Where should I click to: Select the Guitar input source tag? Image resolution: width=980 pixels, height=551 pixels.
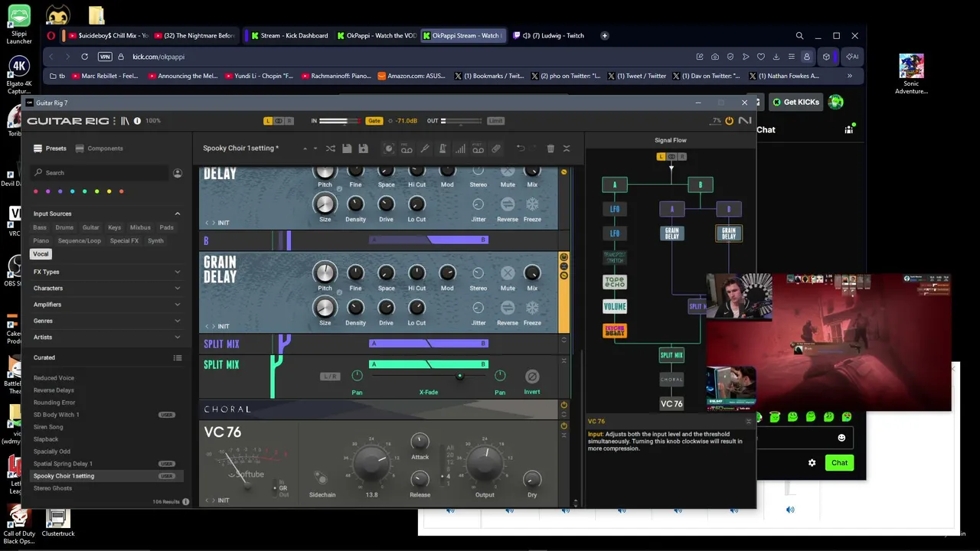[x=91, y=227]
